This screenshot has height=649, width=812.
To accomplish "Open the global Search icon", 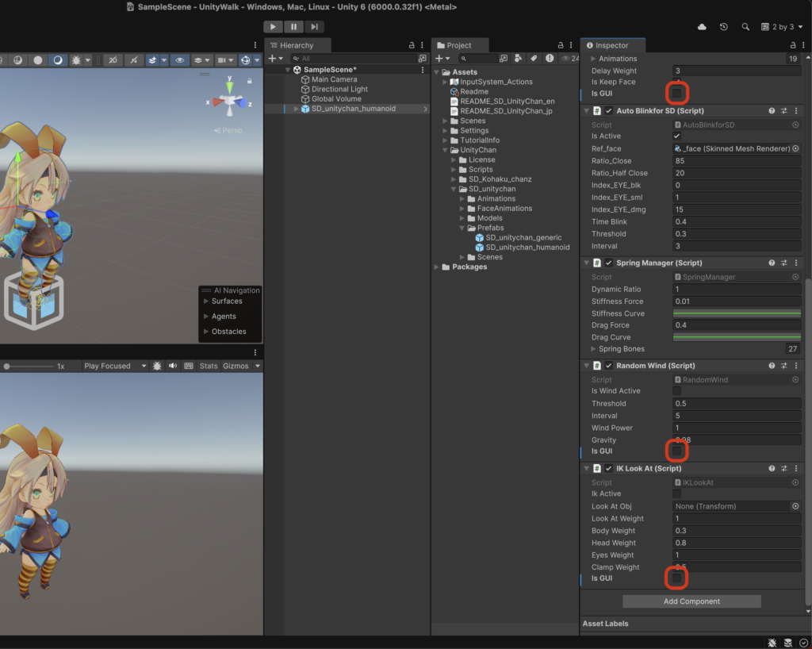I will point(745,27).
